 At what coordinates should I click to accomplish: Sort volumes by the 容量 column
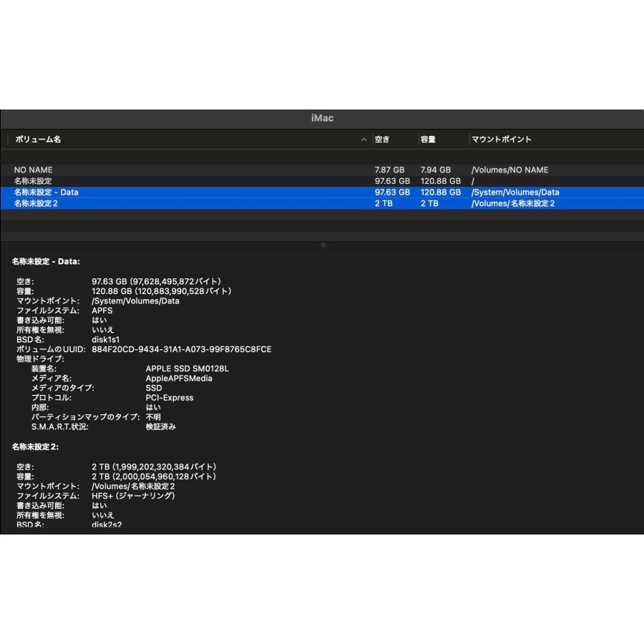426,139
